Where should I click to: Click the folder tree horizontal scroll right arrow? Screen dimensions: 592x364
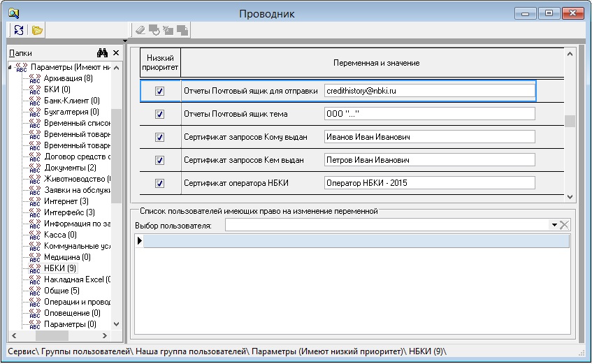pyautogui.click(x=105, y=335)
